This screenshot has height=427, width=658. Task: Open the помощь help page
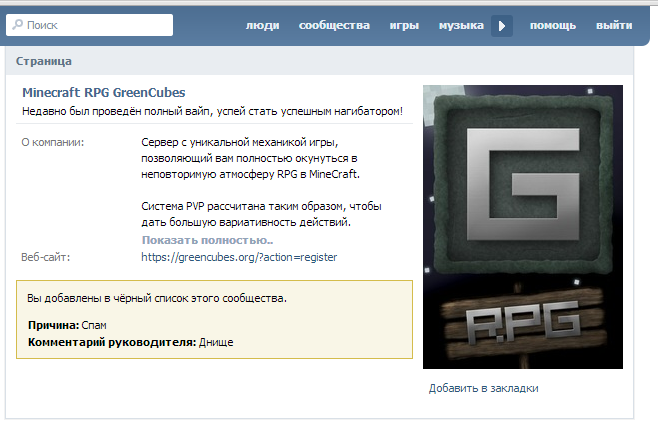pos(553,25)
